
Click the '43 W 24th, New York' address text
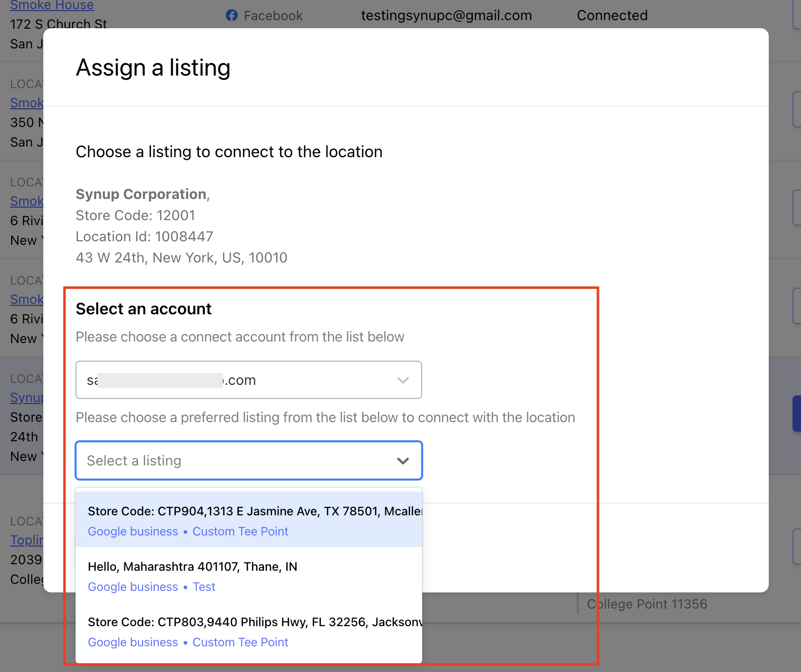tap(181, 257)
